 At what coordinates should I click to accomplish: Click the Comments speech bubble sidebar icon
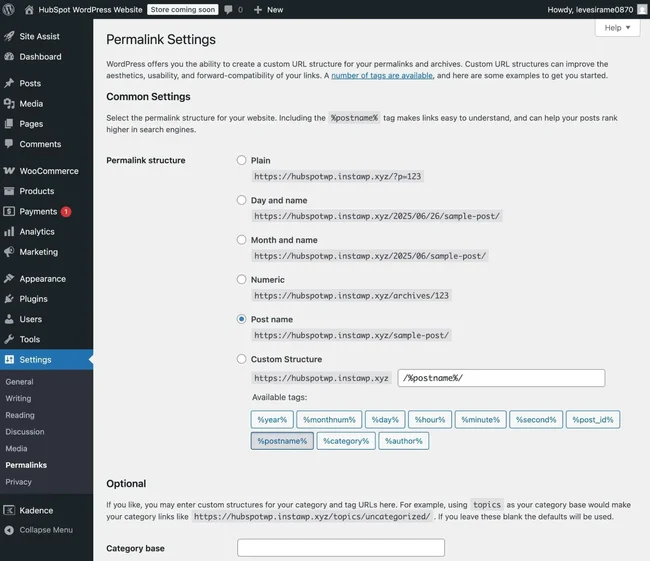click(x=9, y=144)
